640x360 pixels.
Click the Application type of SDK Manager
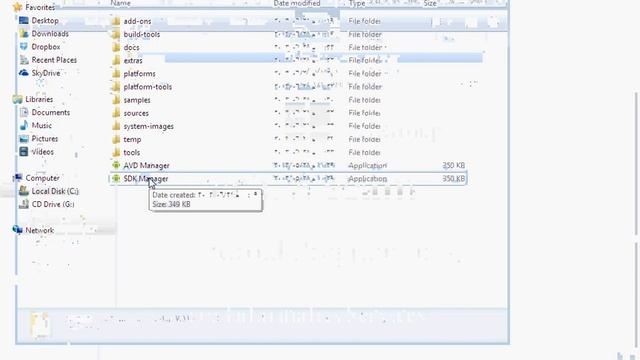[367, 178]
